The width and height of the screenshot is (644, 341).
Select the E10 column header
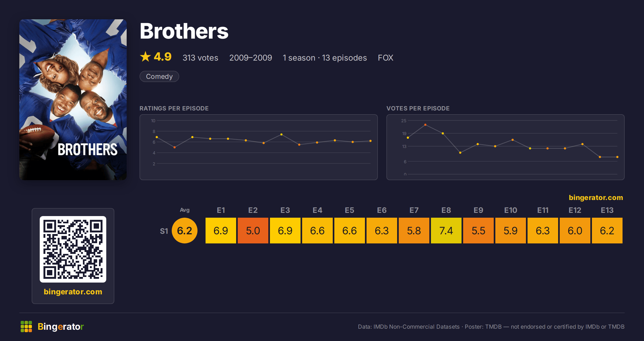coord(511,210)
